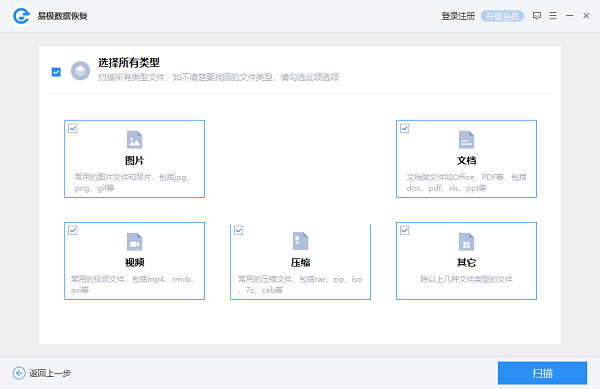Click the stacked layers all-types icon

tap(80, 71)
